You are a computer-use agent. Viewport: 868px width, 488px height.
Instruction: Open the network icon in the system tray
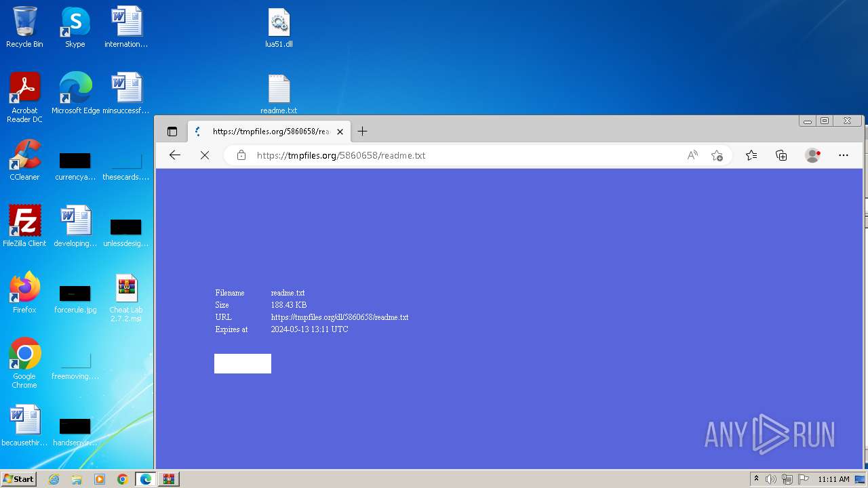tap(787, 479)
